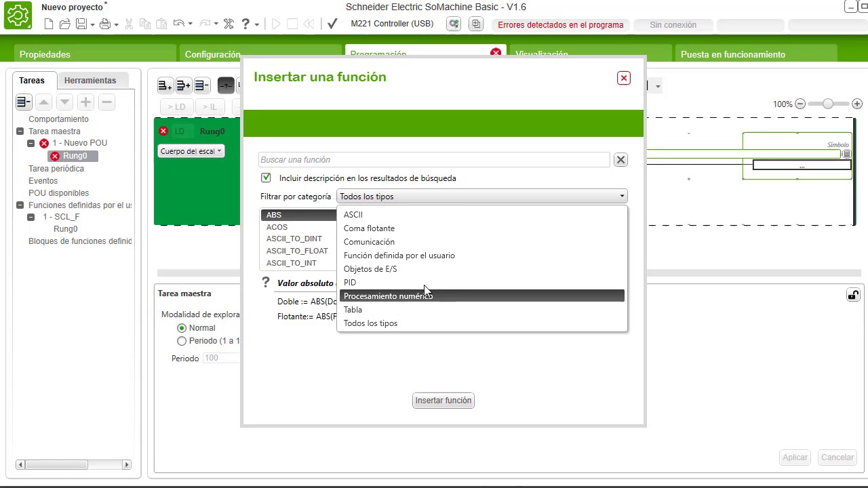The height and width of the screenshot is (488, 868).
Task: Click the stacked-windows icon next to the simulator icon
Action: [x=476, y=24]
